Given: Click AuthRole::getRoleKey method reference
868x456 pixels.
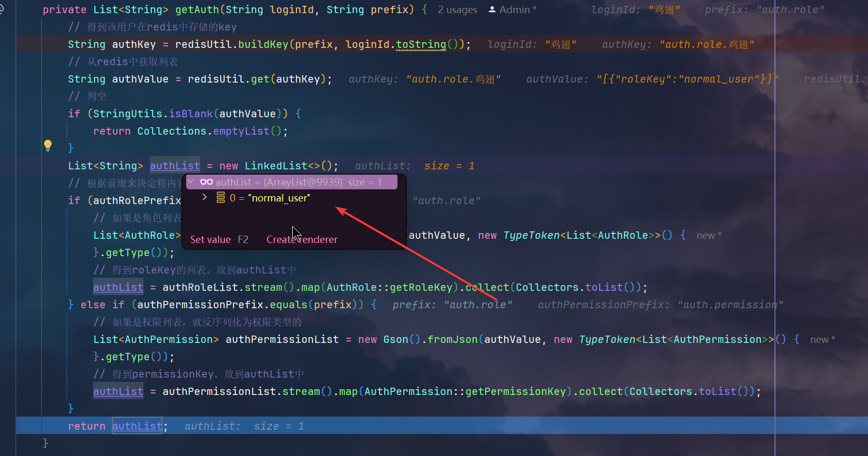Looking at the screenshot, I should [390, 287].
